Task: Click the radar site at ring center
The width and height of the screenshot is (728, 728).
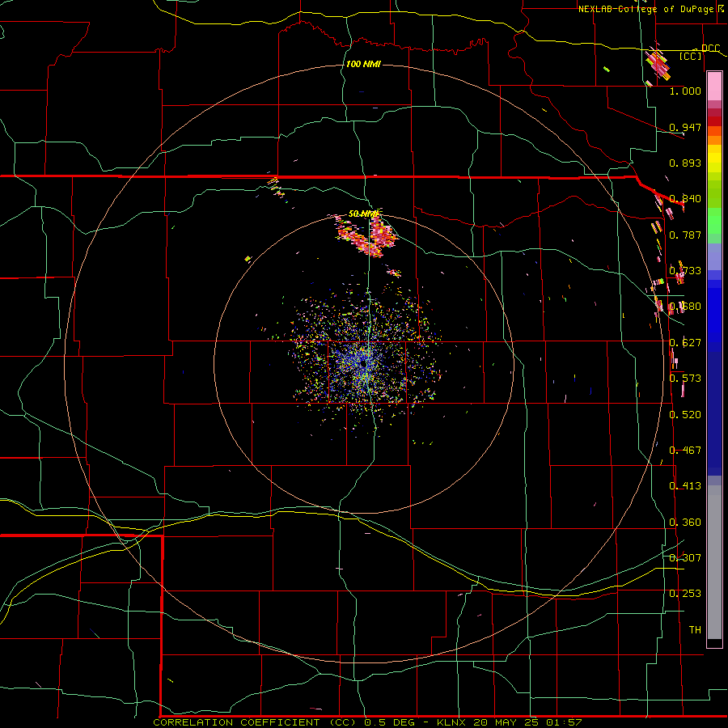Action: point(363,365)
